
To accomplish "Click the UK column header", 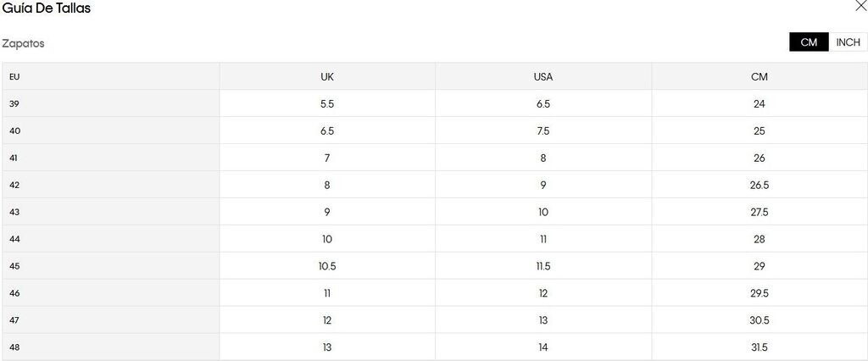I will (327, 76).
